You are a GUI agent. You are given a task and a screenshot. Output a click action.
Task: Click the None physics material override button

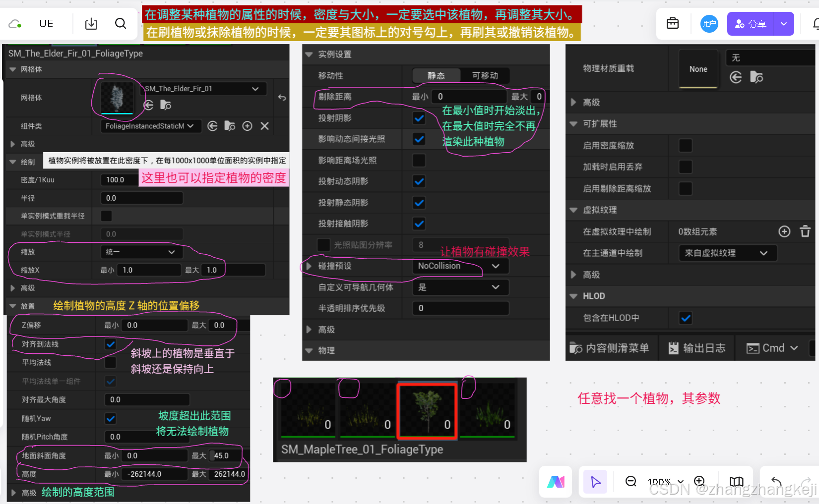pos(698,69)
